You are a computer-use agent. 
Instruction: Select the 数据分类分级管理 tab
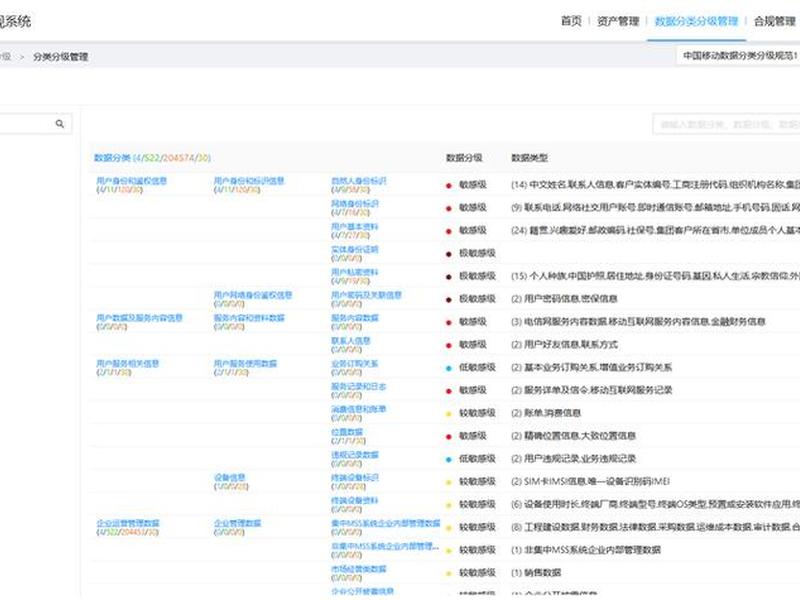tap(696, 21)
